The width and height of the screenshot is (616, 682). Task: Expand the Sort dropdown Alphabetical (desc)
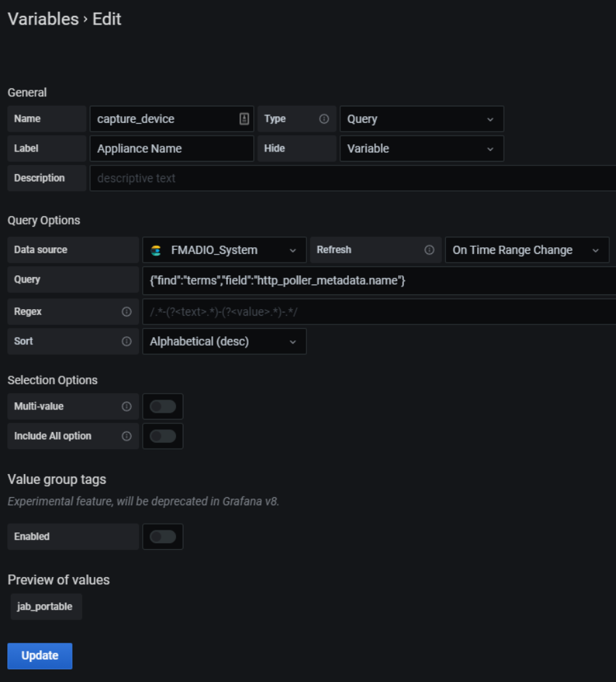coord(224,342)
